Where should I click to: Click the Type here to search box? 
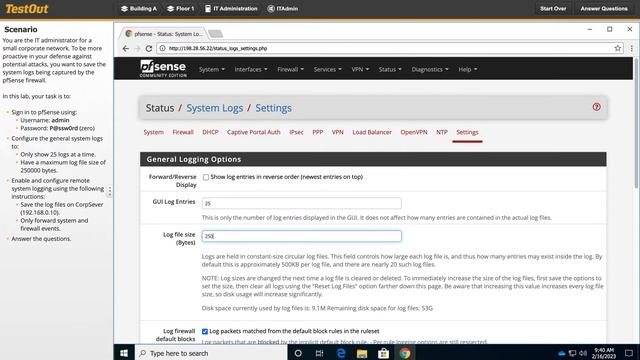(211, 353)
